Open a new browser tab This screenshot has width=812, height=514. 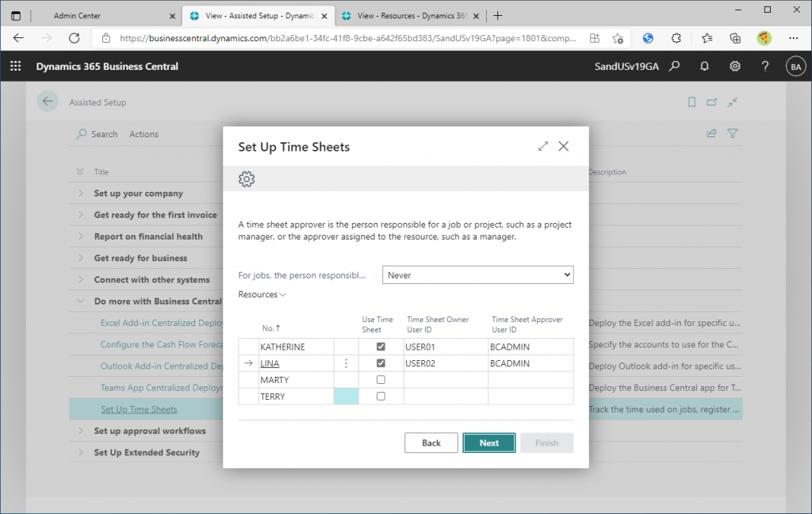click(x=498, y=16)
